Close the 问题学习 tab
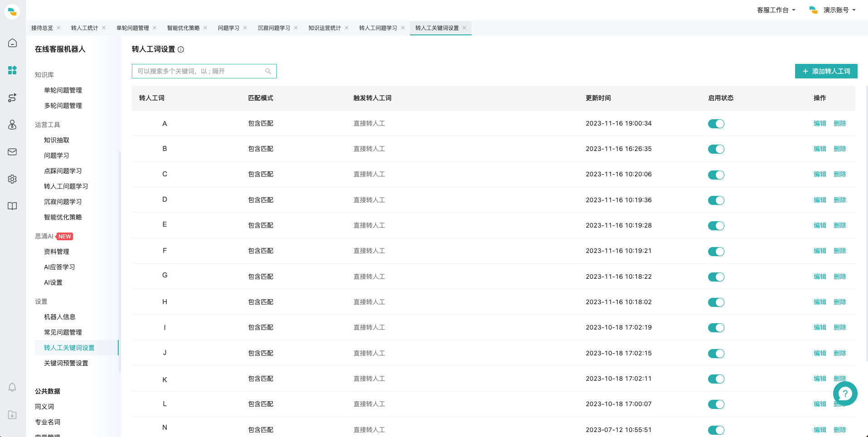868x437 pixels. pyautogui.click(x=245, y=28)
